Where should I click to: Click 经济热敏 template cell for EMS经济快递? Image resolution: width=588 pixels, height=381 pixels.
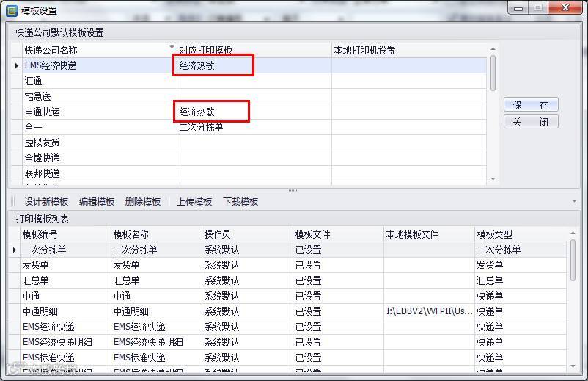click(x=254, y=65)
